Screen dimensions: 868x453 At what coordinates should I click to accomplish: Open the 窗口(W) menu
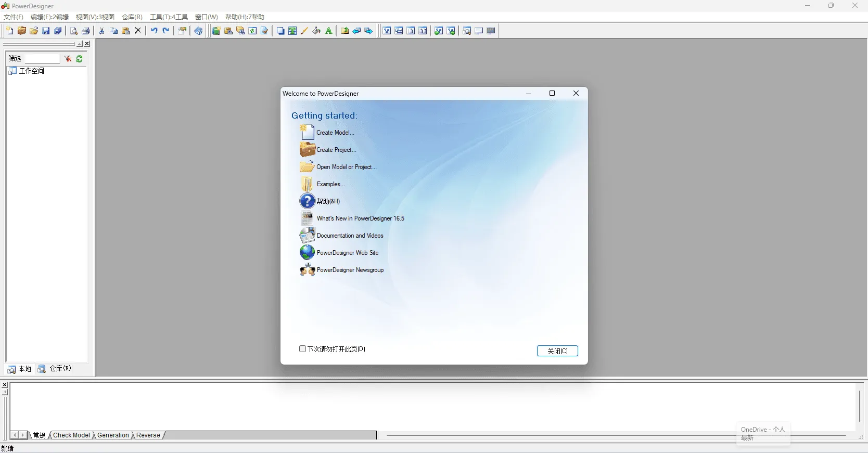point(207,17)
